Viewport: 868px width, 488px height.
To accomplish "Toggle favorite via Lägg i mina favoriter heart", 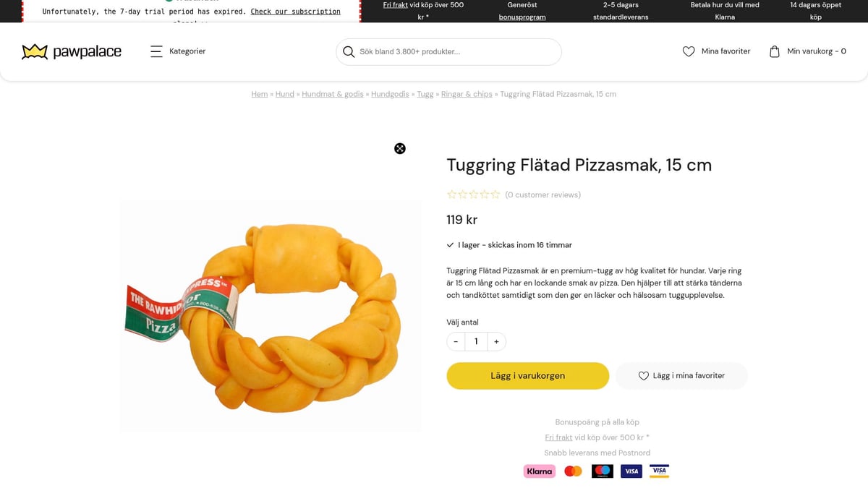I will [x=643, y=375].
